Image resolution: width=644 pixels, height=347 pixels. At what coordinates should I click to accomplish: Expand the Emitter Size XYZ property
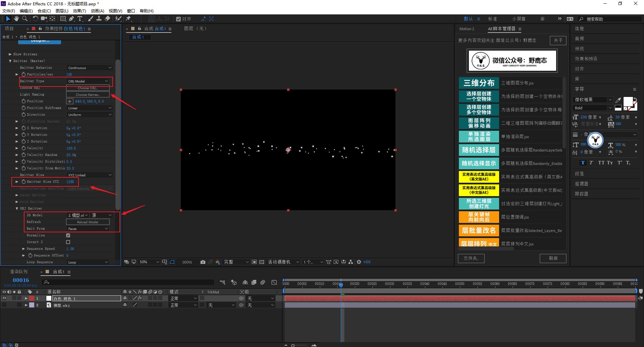click(17, 182)
